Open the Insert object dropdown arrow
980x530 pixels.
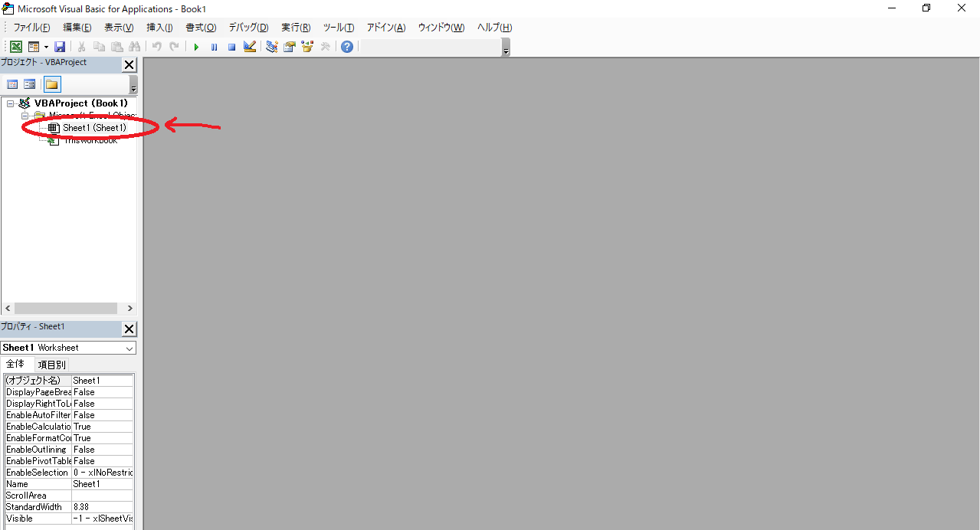click(46, 47)
